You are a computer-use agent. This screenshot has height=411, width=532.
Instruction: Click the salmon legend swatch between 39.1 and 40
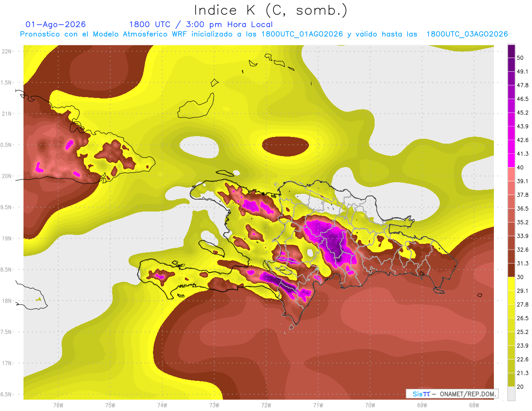(x=511, y=174)
